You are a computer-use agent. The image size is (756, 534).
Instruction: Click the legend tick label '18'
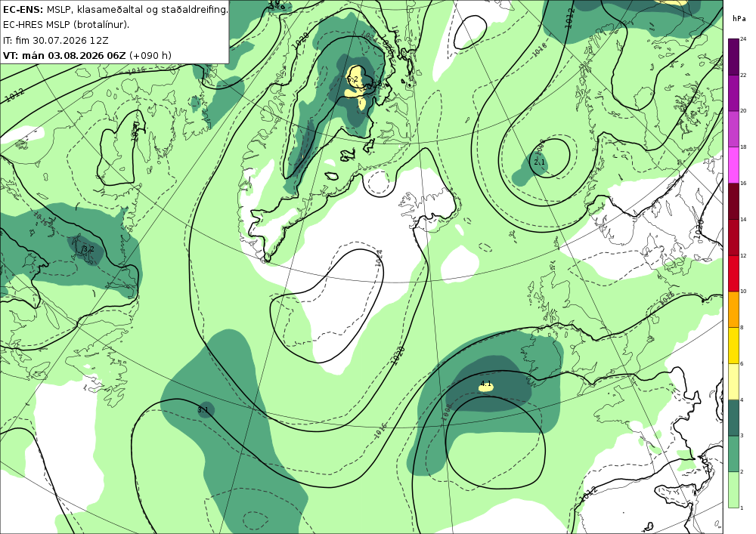[743, 147]
